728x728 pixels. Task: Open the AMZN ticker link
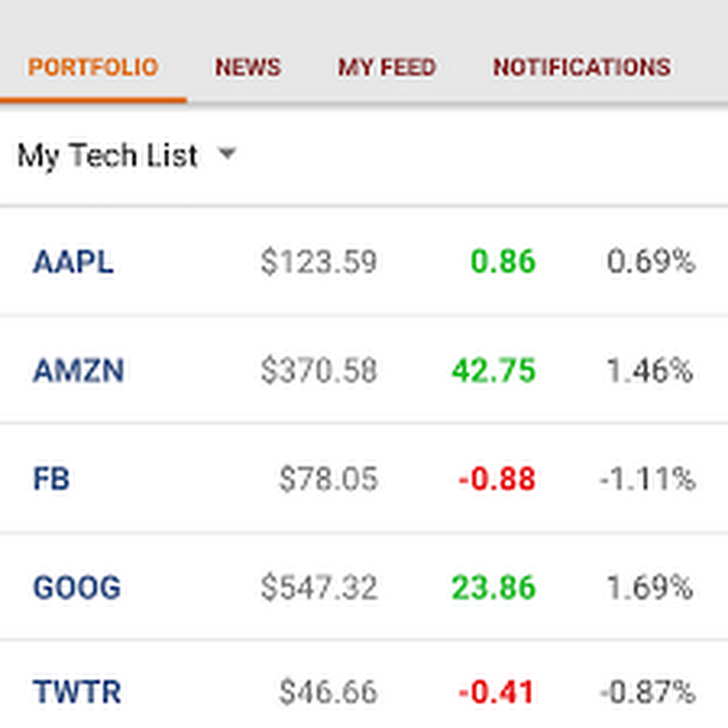78,370
